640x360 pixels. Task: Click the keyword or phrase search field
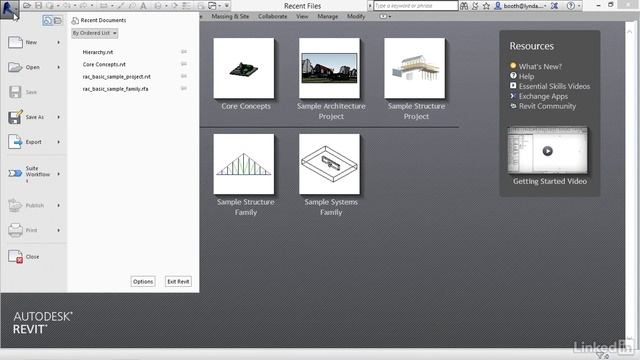pyautogui.click(x=416, y=6)
